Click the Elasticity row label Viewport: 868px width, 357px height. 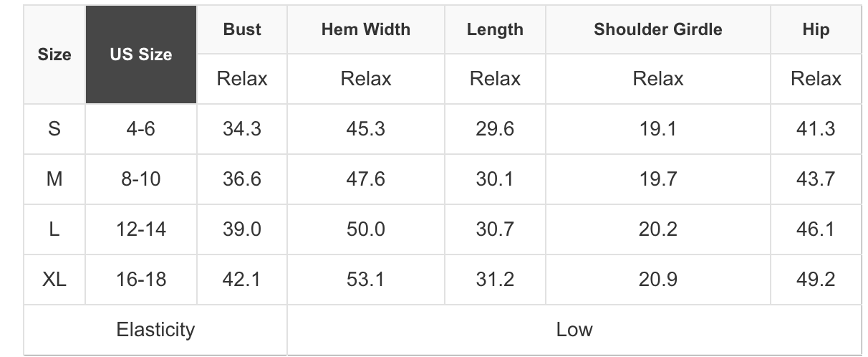point(155,329)
